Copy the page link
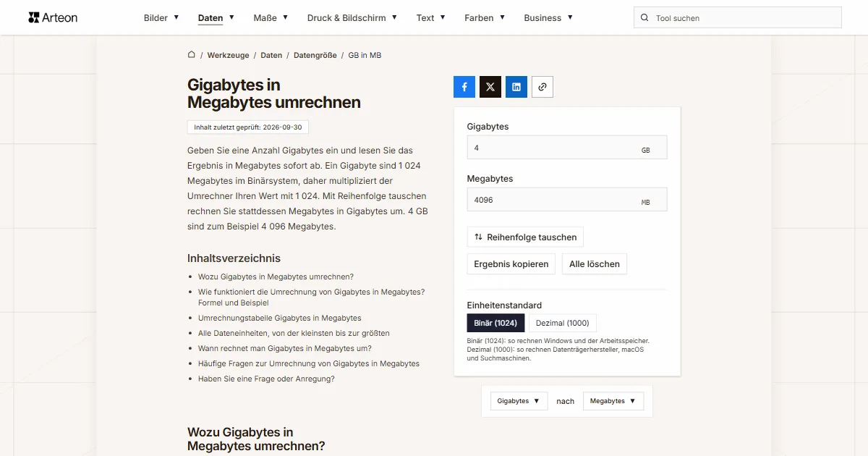The image size is (868, 456). (x=542, y=87)
